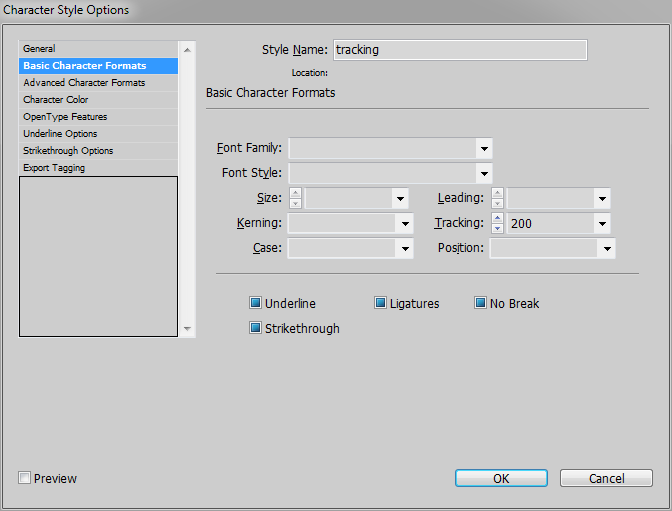The width and height of the screenshot is (672, 511).
Task: Toggle the Strikethrough checkbox
Action: click(256, 328)
